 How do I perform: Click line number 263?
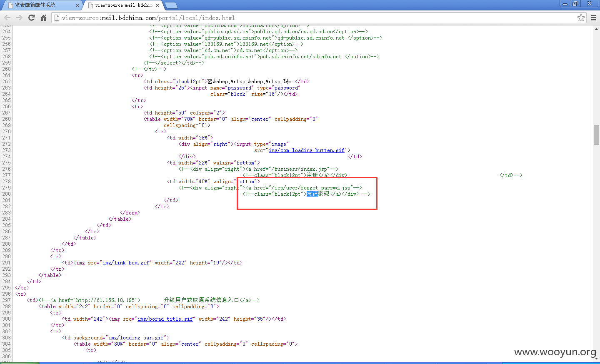point(6,88)
